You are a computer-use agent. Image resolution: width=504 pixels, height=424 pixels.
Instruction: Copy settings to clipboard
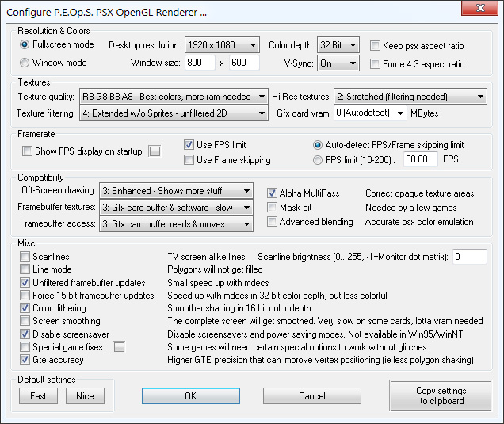[x=441, y=395]
